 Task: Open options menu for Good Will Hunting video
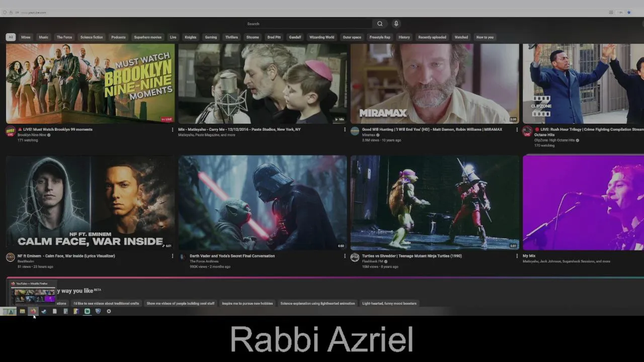(x=517, y=130)
